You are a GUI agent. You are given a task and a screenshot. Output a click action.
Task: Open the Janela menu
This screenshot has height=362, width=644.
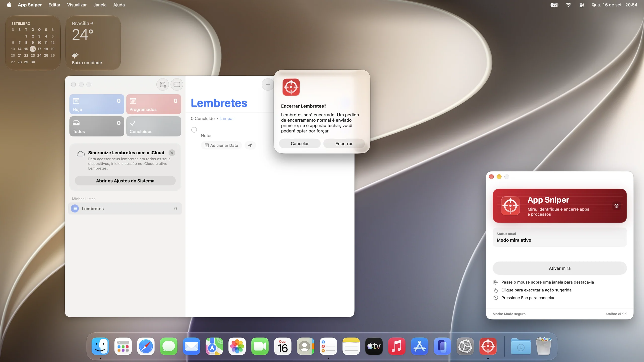[x=100, y=5]
